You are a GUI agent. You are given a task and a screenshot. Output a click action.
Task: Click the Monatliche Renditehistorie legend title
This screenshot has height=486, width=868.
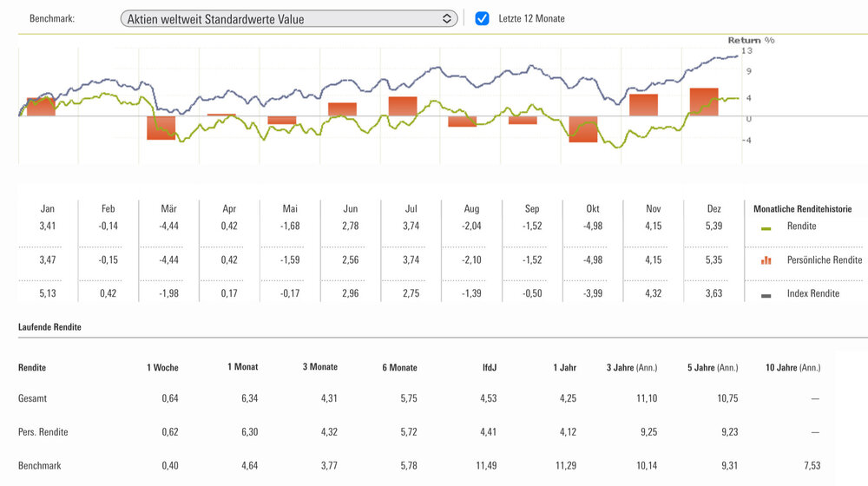coord(802,209)
